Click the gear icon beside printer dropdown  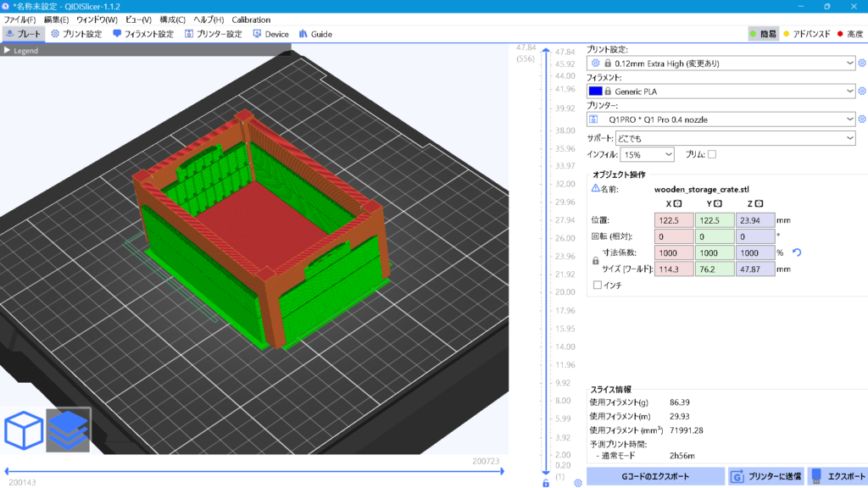click(862, 119)
